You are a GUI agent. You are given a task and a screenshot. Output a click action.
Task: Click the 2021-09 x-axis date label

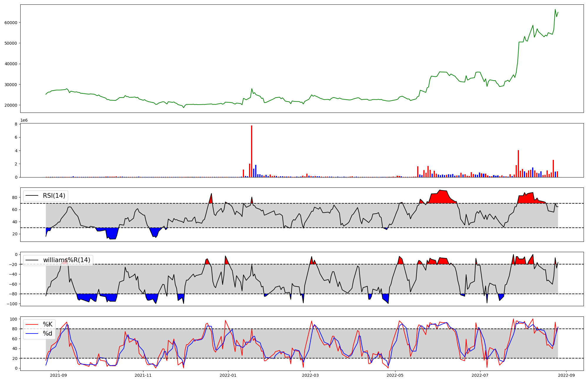pyautogui.click(x=58, y=375)
